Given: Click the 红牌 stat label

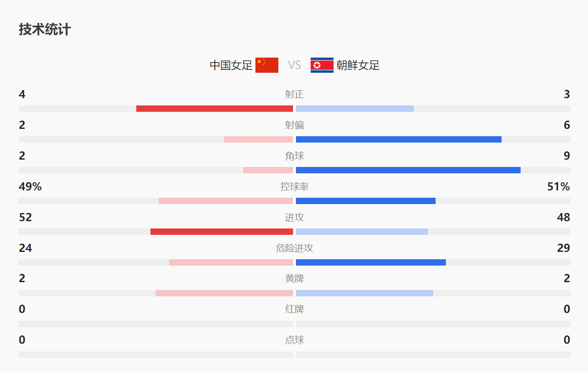Looking at the screenshot, I should point(294,310).
